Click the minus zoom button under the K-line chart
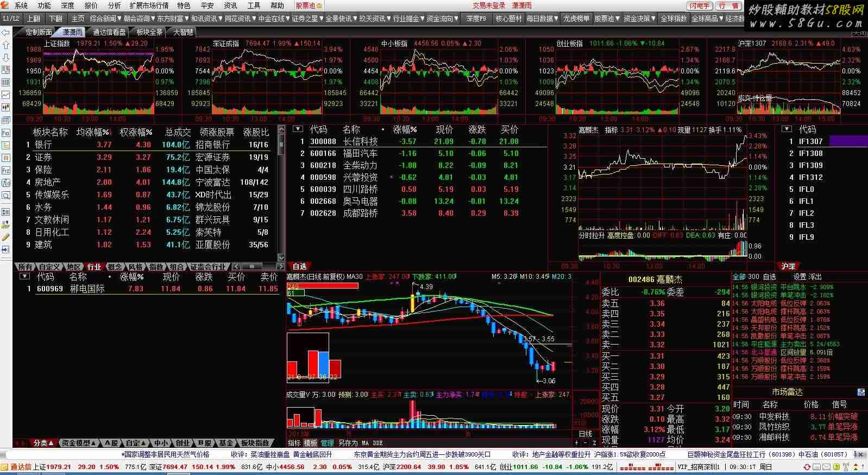This screenshot has width=868, height=475. 586,443
